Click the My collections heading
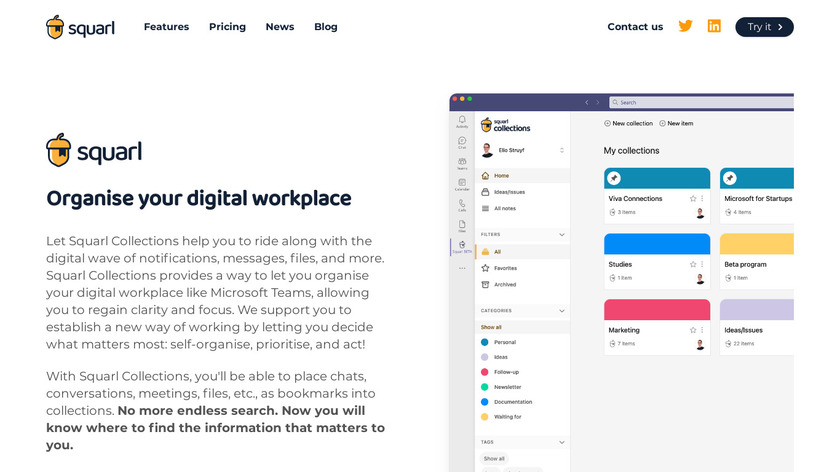Image resolution: width=840 pixels, height=472 pixels. [x=631, y=151]
